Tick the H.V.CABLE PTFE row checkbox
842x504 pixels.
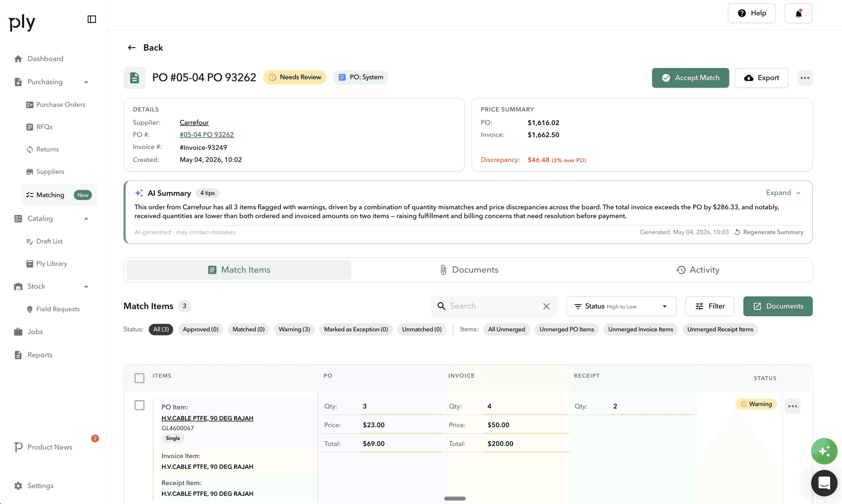tap(139, 405)
